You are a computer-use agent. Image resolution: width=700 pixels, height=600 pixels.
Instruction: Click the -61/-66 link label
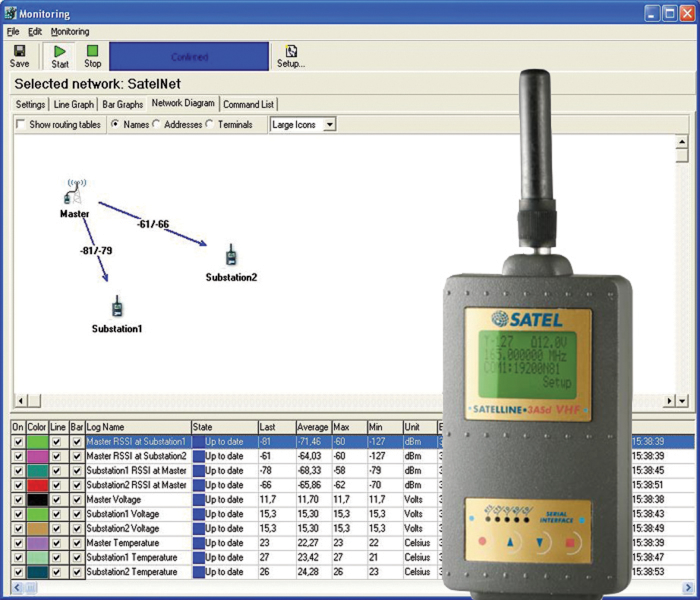[x=153, y=224]
